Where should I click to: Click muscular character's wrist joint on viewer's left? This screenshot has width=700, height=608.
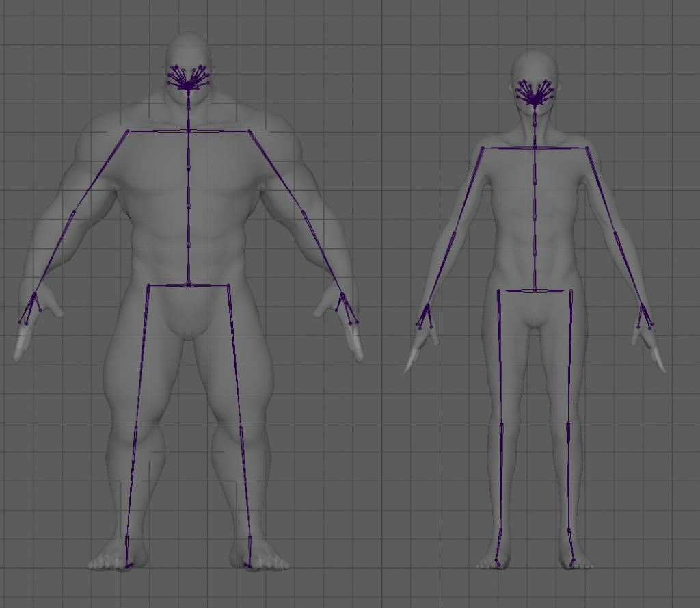(x=34, y=294)
